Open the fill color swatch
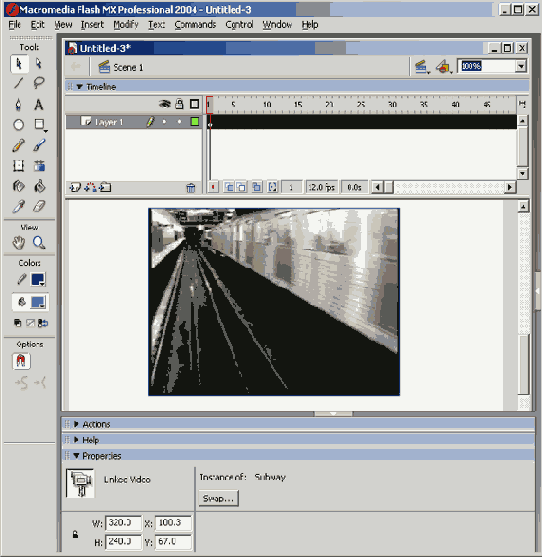This screenshot has width=542, height=557. tap(38, 302)
